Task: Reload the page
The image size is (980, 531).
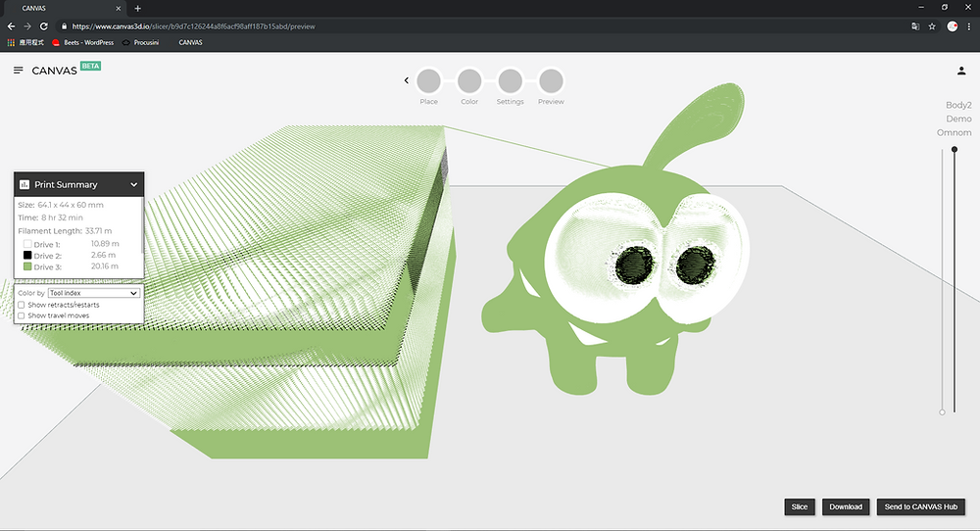Action: (x=44, y=26)
